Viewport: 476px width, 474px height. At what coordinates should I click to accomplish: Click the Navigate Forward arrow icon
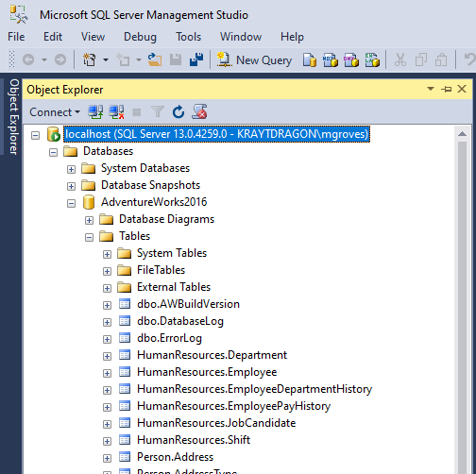pyautogui.click(x=60, y=59)
